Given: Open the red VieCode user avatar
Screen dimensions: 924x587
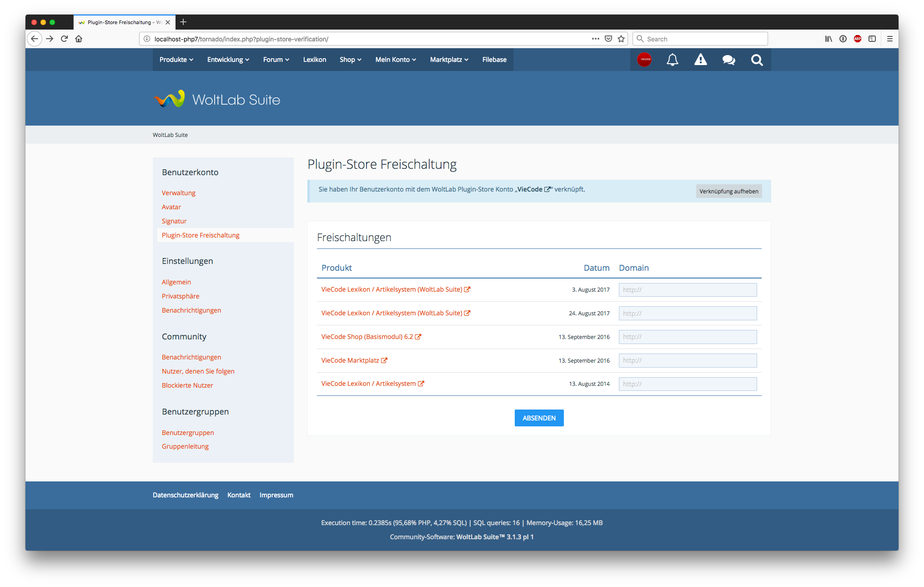Looking at the screenshot, I should tap(644, 60).
